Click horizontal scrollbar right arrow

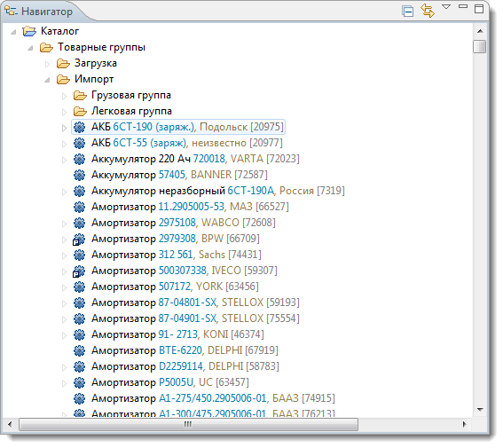click(464, 425)
